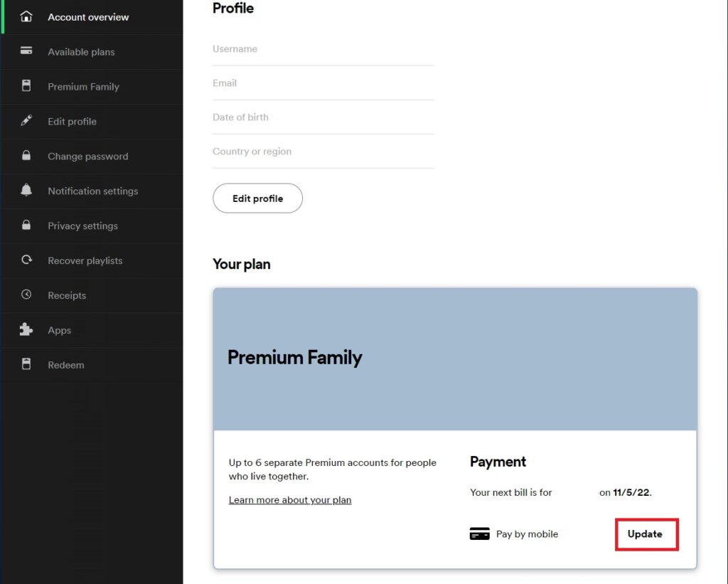Select the Date of birth field
728x584 pixels.
(323, 117)
